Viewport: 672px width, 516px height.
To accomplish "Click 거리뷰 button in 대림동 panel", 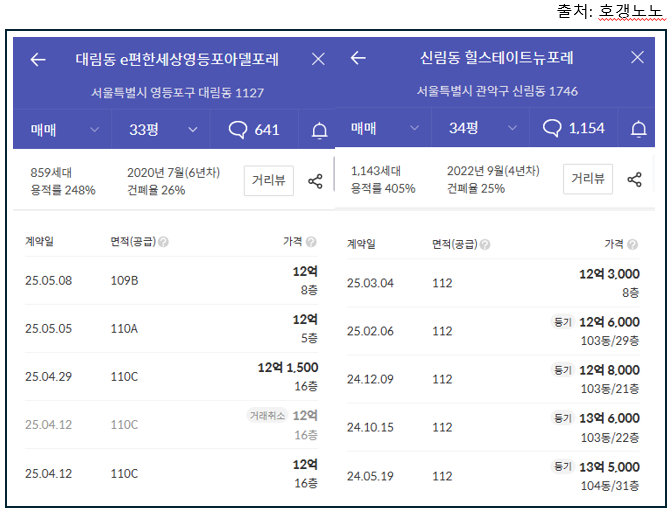I will [269, 180].
